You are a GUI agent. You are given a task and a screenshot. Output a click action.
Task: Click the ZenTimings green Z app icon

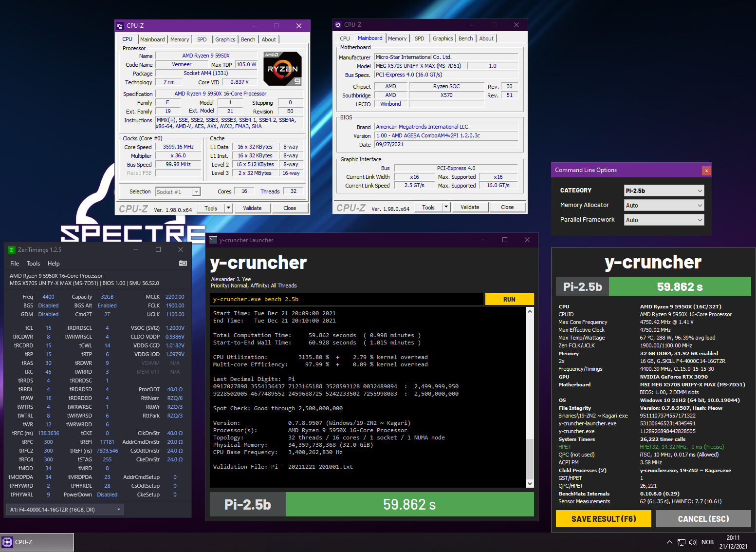pyautogui.click(x=12, y=250)
